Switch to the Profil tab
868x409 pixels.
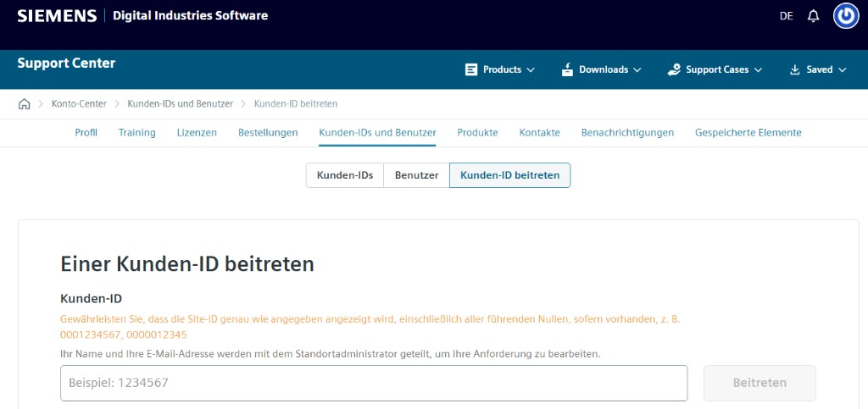(x=86, y=133)
